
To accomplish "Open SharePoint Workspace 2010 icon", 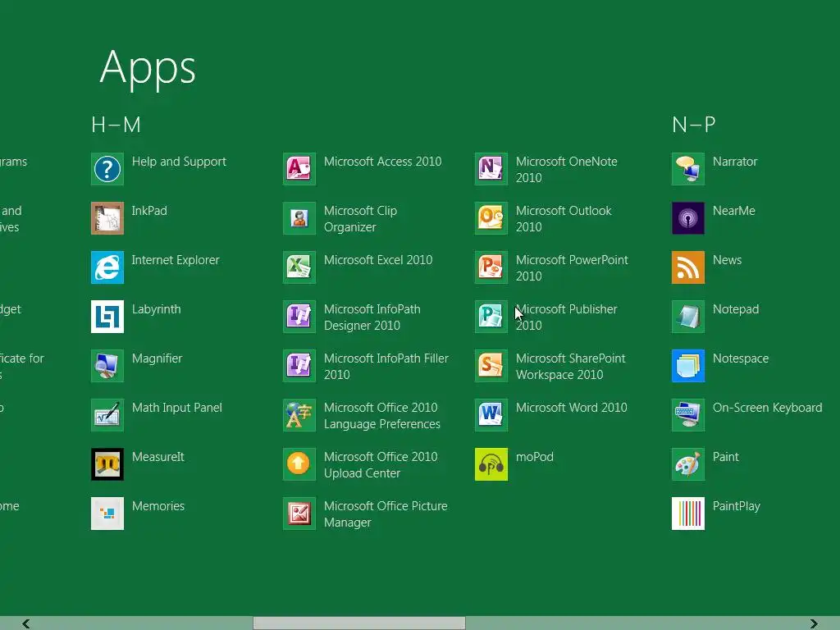I will [491, 366].
